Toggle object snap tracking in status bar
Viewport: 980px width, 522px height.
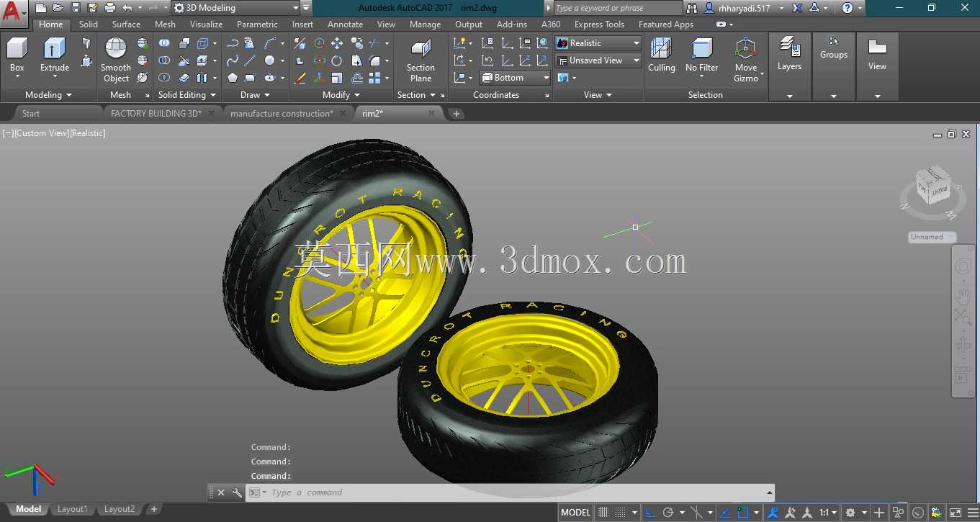pos(725,513)
